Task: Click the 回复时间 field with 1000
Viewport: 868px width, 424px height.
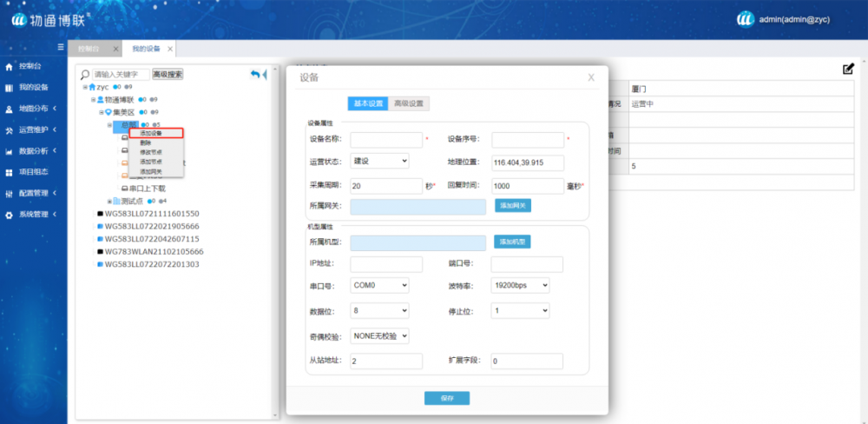Action: point(528,186)
